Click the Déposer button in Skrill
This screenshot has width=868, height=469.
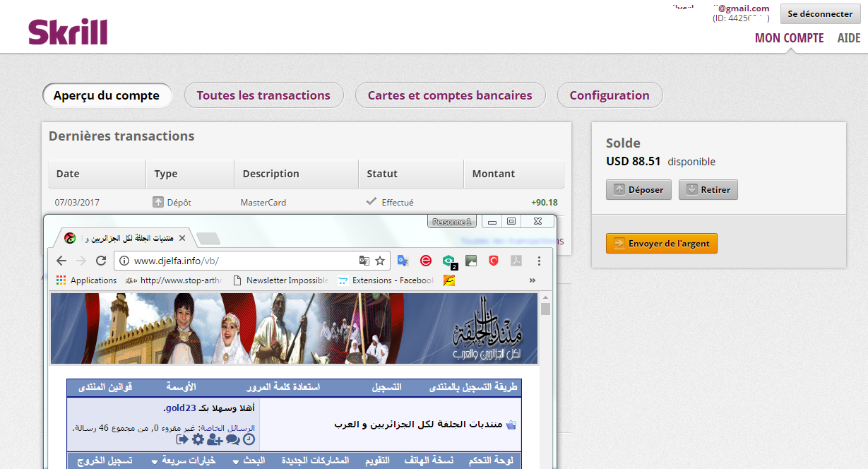[x=638, y=189]
